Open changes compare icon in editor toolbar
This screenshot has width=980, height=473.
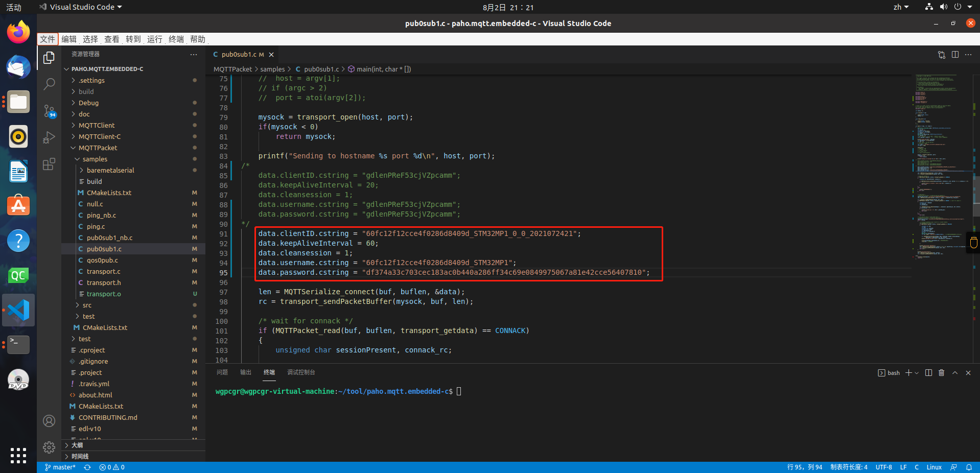(942, 55)
